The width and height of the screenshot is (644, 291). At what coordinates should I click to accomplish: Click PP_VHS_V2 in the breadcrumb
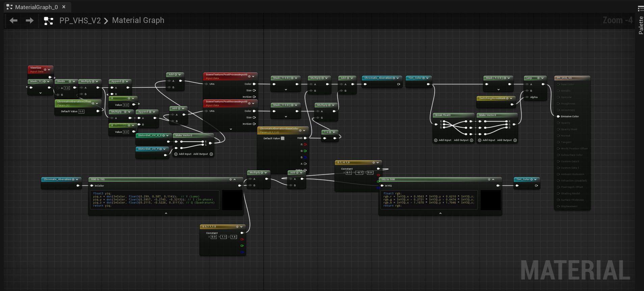click(80, 21)
